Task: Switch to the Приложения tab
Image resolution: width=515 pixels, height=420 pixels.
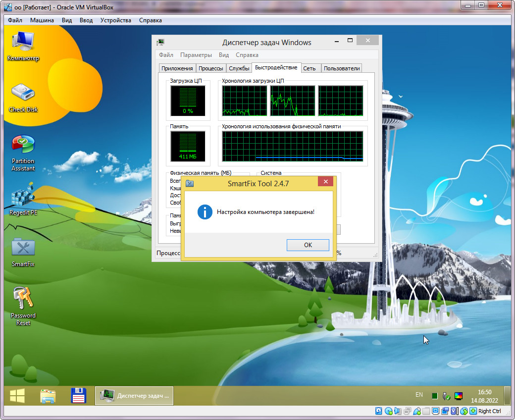Action: [x=177, y=68]
